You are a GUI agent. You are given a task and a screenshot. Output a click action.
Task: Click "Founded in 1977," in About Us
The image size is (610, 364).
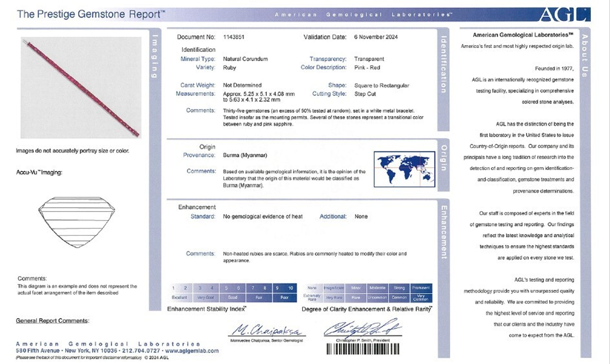(x=554, y=69)
